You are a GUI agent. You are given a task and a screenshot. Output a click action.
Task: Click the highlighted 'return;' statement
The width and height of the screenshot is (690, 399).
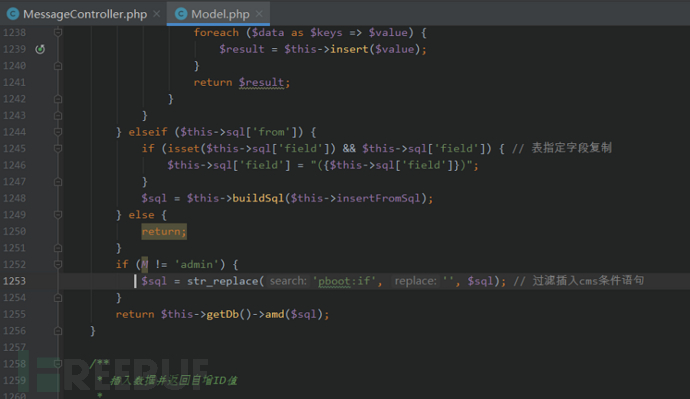[164, 231]
